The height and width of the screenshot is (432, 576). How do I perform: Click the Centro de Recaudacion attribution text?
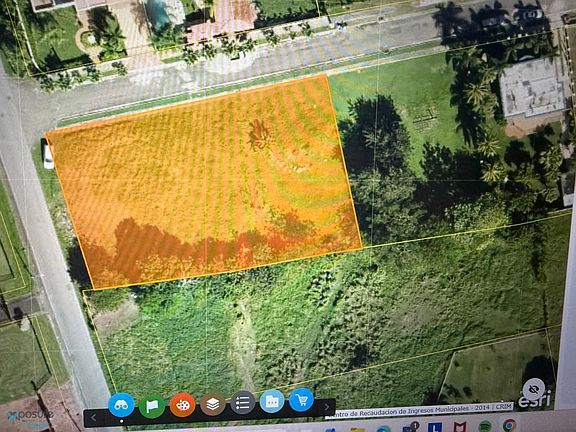tap(419, 410)
